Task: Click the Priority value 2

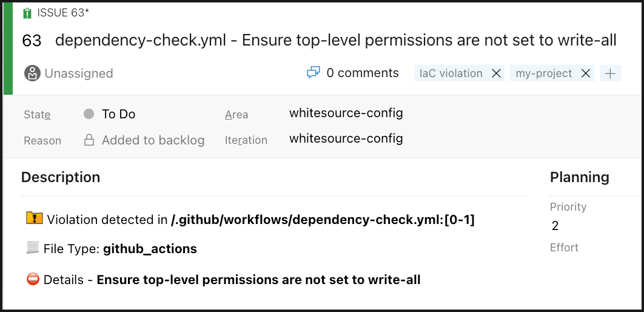Action: (555, 226)
